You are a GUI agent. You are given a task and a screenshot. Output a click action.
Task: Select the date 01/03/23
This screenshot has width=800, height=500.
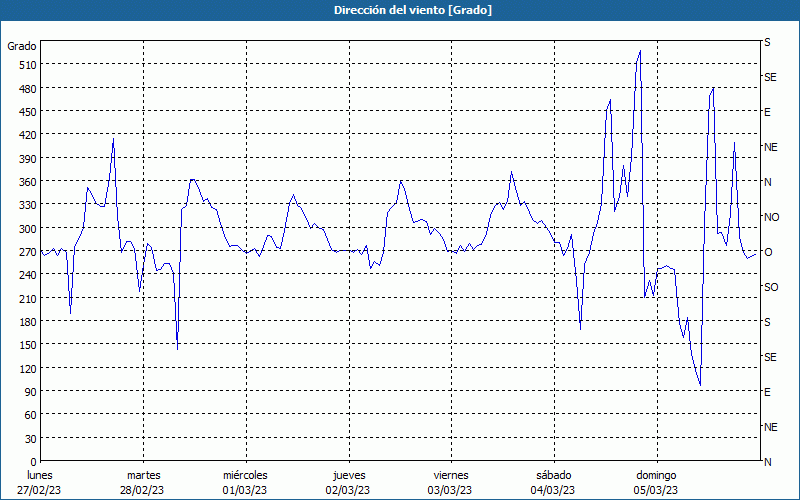click(244, 490)
